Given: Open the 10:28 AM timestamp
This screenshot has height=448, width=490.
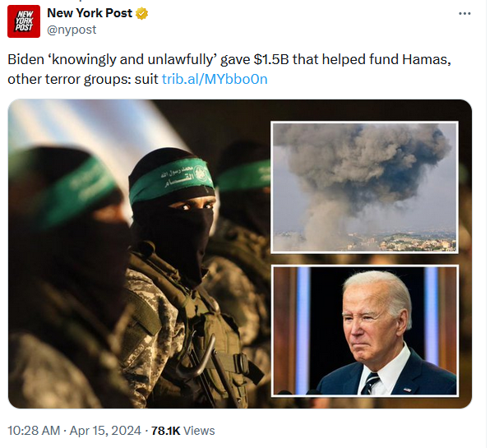Looking at the screenshot, I should 34,431.
